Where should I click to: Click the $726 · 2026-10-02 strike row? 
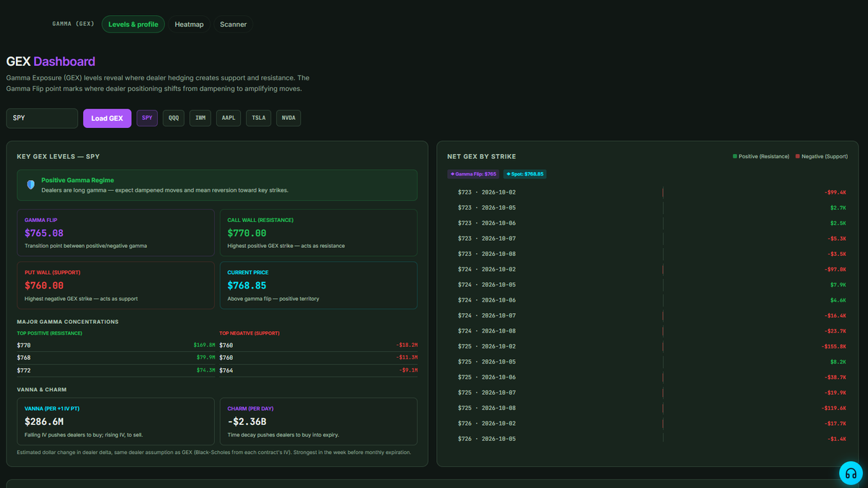[x=647, y=424]
